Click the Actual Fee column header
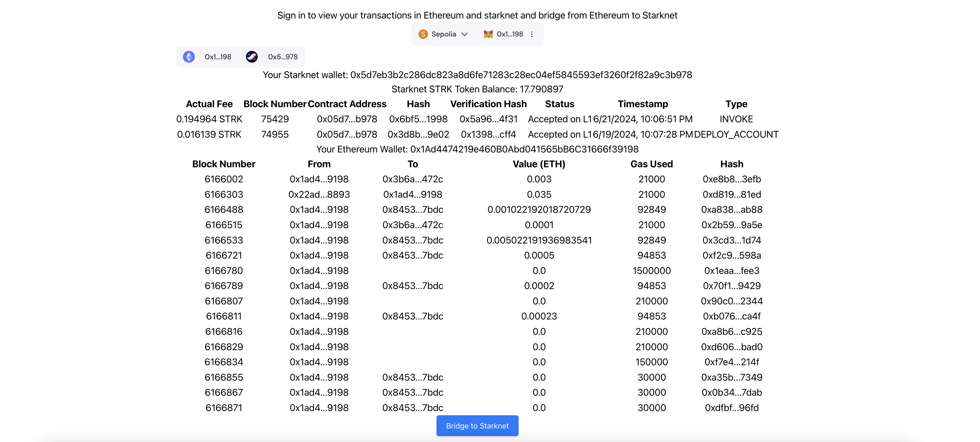 coord(209,104)
